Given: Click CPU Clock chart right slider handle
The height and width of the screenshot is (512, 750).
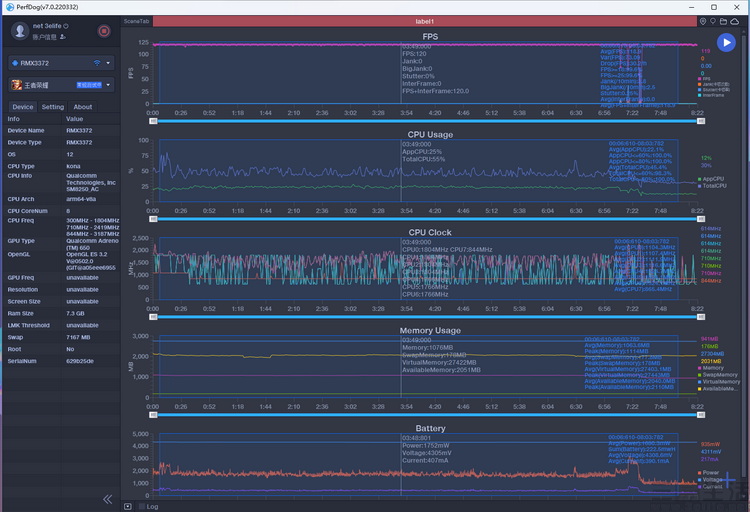Looking at the screenshot, I should click(701, 317).
